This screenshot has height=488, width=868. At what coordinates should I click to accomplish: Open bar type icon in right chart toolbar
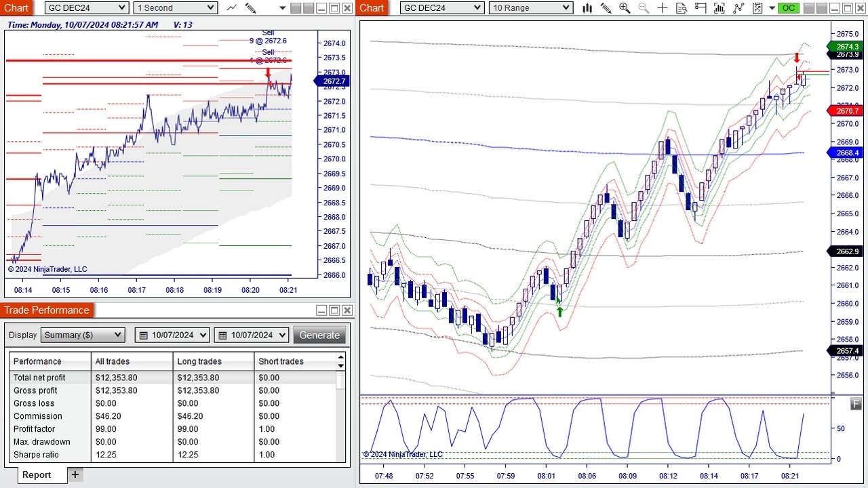pos(587,8)
